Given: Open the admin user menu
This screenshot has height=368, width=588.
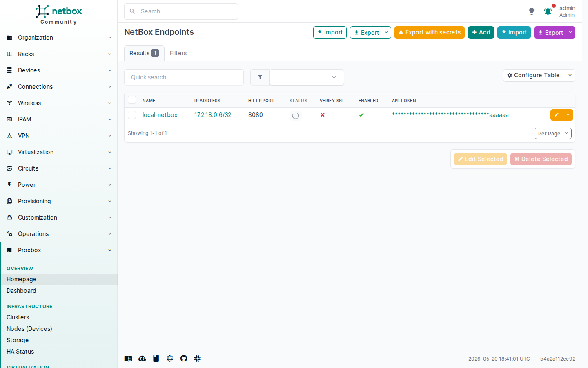Looking at the screenshot, I should point(567,11).
